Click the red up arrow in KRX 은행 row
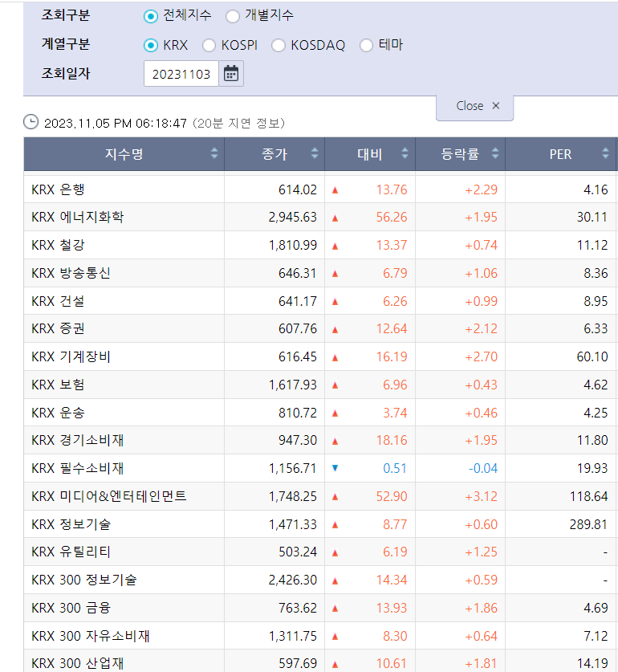This screenshot has width=618, height=672. click(335, 189)
